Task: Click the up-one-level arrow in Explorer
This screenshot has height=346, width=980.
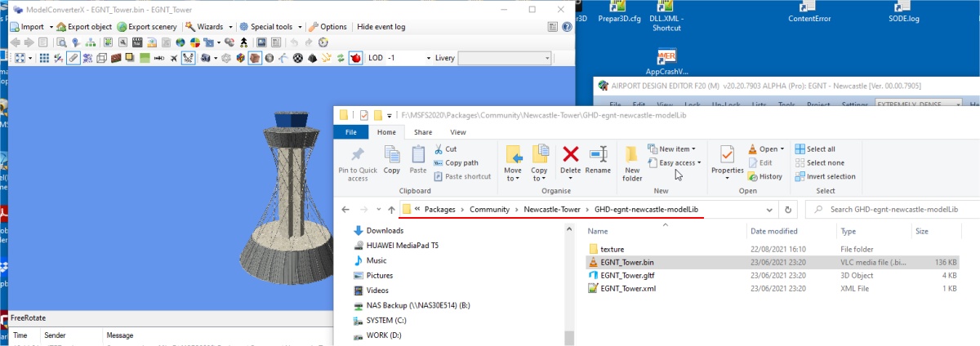Action: [x=391, y=210]
